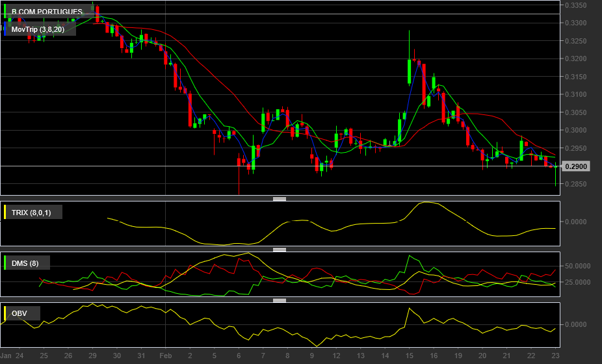The image size is (602, 364).
Task: Click the splitter handle above the OBV panel
Action: coord(280,300)
